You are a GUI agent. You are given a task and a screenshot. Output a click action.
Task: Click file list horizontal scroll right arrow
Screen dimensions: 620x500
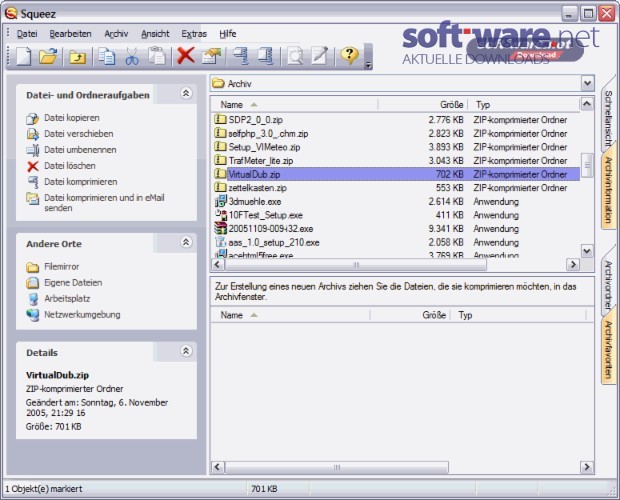573,264
